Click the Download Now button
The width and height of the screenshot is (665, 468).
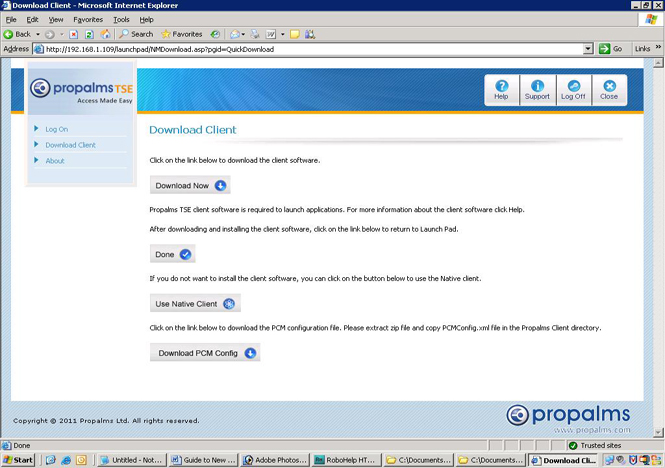tap(190, 185)
